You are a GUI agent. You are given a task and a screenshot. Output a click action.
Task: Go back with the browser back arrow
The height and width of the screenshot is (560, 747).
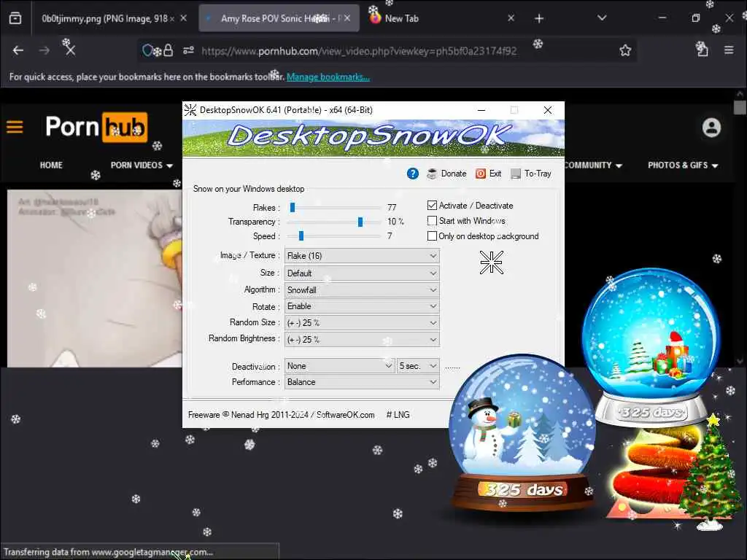click(x=18, y=50)
